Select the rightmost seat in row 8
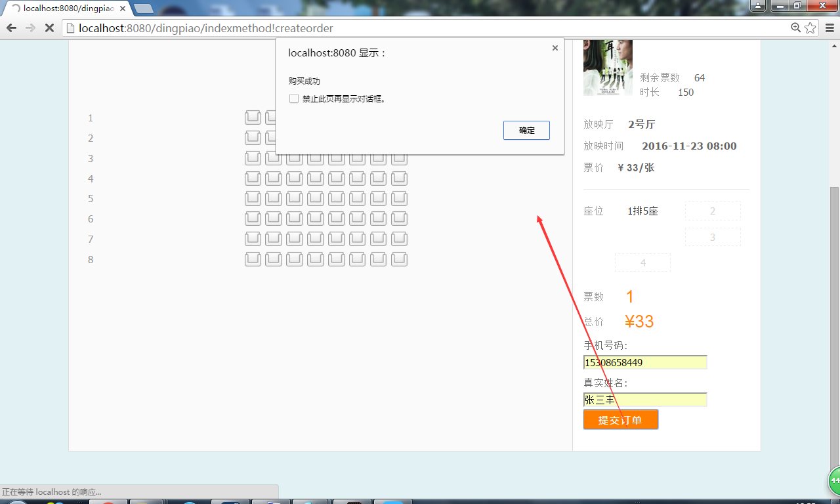The height and width of the screenshot is (504, 840). click(399, 259)
